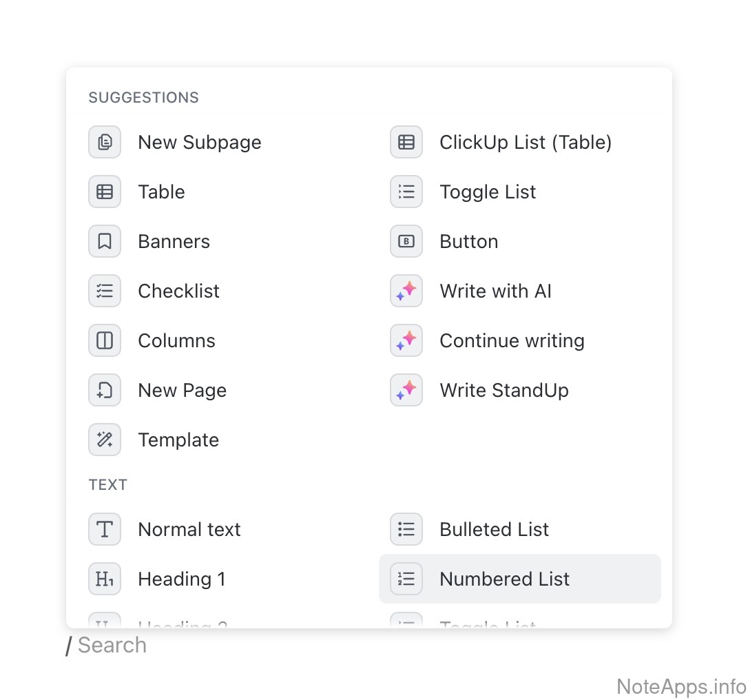This screenshot has width=748, height=700.
Task: Insert Normal text block
Action: pyautogui.click(x=189, y=530)
